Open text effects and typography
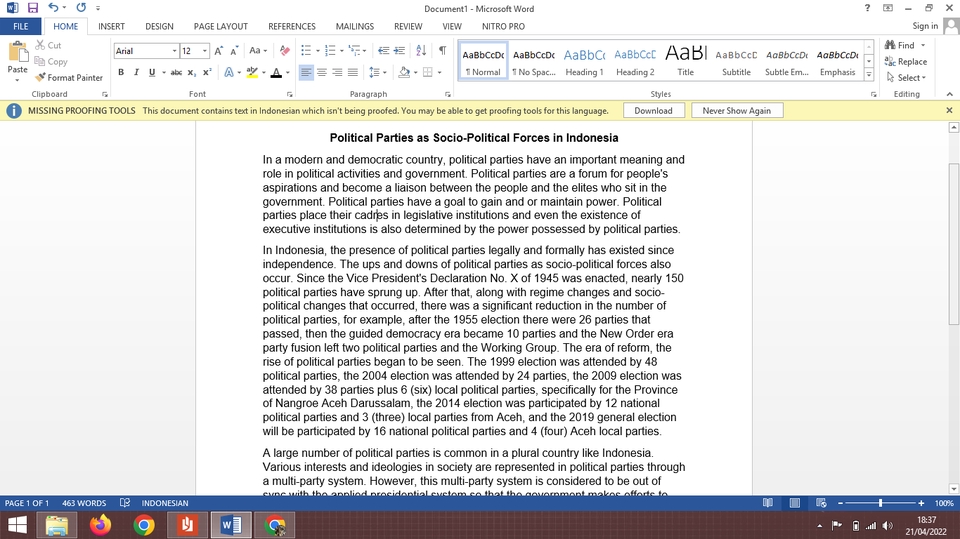The image size is (960, 539). coord(229,72)
